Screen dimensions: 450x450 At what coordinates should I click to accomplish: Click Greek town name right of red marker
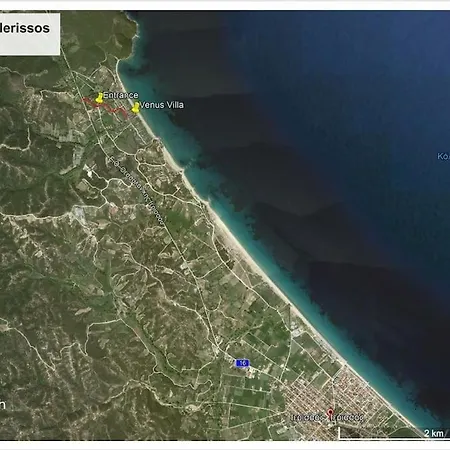pyautogui.click(x=348, y=417)
